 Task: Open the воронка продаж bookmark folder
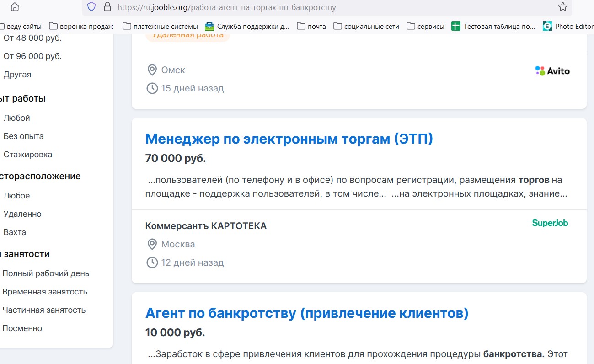(x=81, y=27)
